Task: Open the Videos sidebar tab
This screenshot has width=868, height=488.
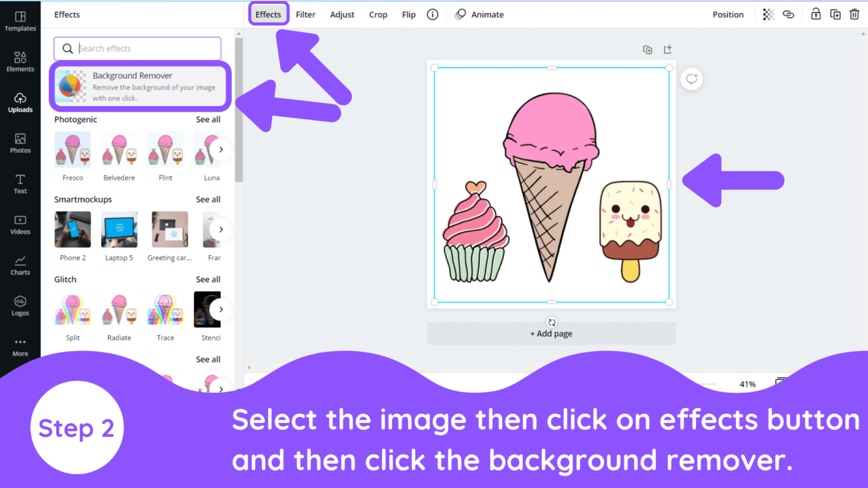Action: 20,224
